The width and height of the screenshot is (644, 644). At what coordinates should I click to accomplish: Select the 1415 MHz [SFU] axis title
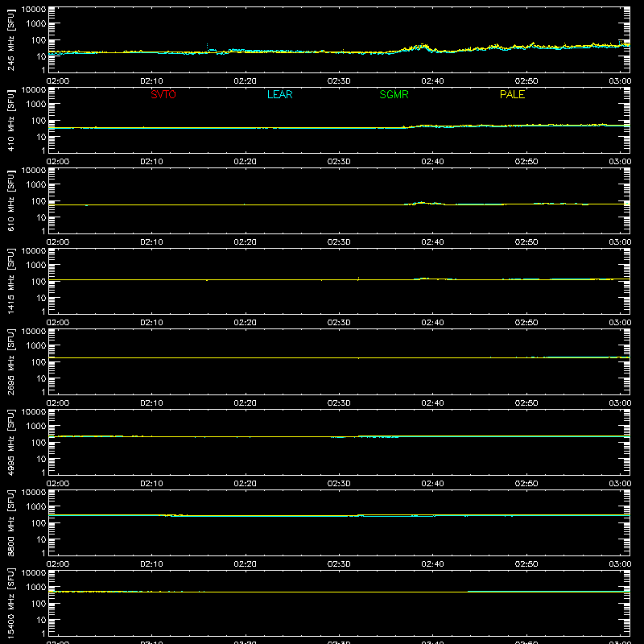tap(10, 281)
